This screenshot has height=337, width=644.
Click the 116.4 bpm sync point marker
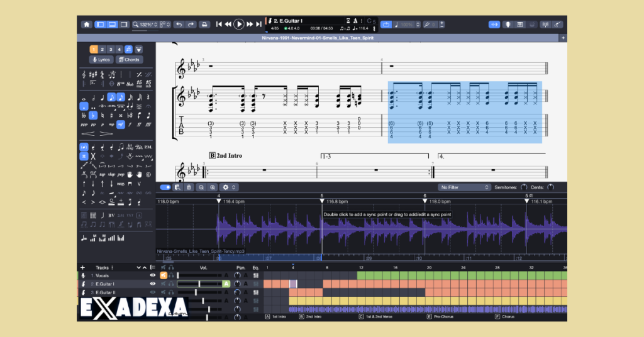tap(218, 202)
